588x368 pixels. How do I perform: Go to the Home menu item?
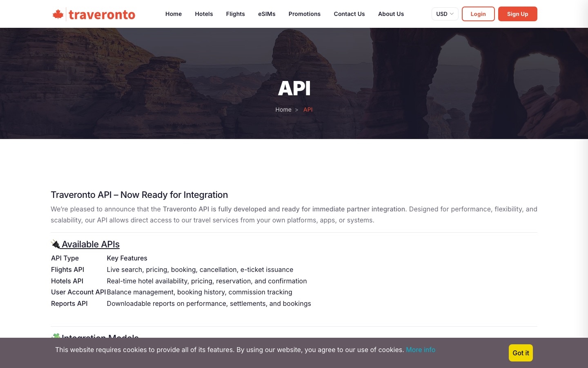coord(174,14)
